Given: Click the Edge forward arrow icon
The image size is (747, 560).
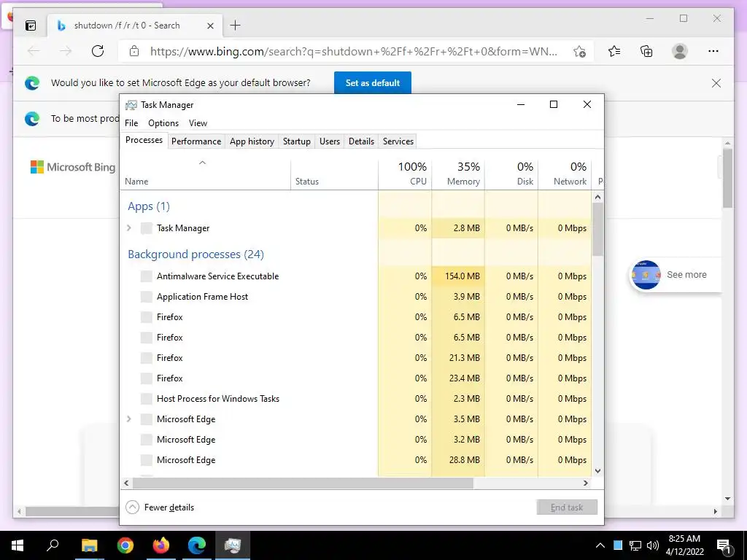Looking at the screenshot, I should click(66, 51).
